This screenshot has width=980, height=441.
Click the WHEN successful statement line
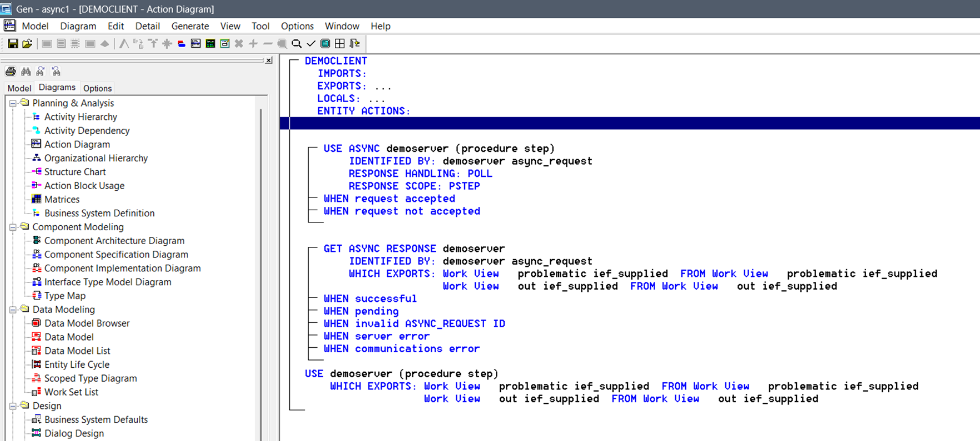370,299
